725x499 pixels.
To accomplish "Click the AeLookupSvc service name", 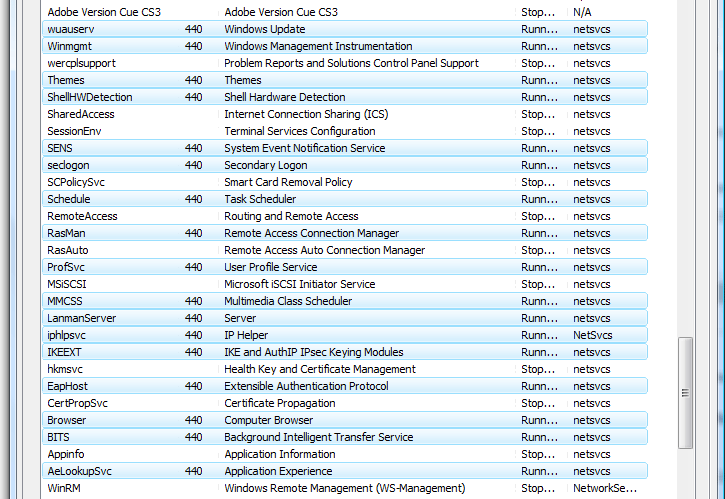I will coord(79,471).
